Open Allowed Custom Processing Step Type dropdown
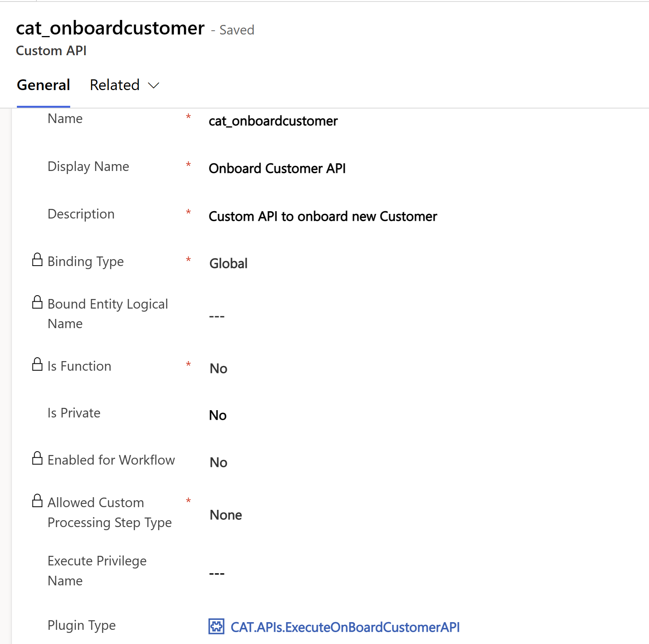The height and width of the screenshot is (644, 649). coord(226,515)
